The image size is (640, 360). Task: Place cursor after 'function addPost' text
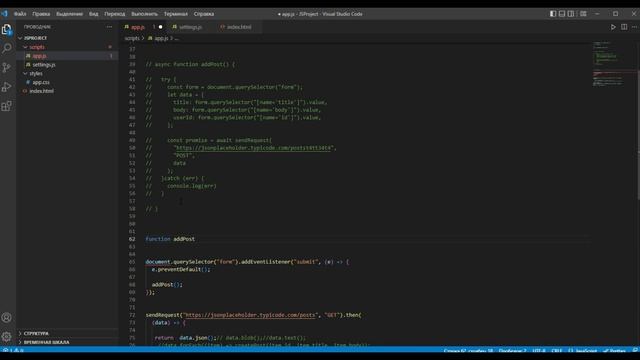pyautogui.click(x=196, y=239)
